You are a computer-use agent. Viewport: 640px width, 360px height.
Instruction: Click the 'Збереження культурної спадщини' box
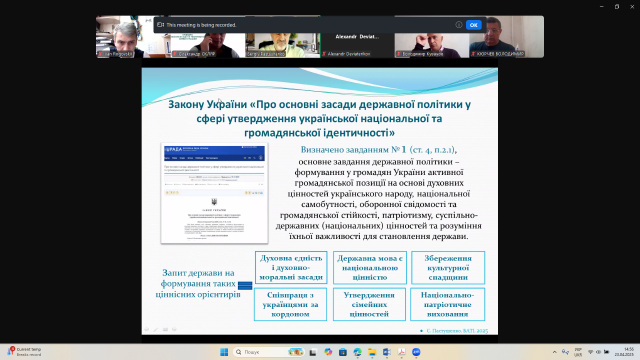tap(448, 267)
